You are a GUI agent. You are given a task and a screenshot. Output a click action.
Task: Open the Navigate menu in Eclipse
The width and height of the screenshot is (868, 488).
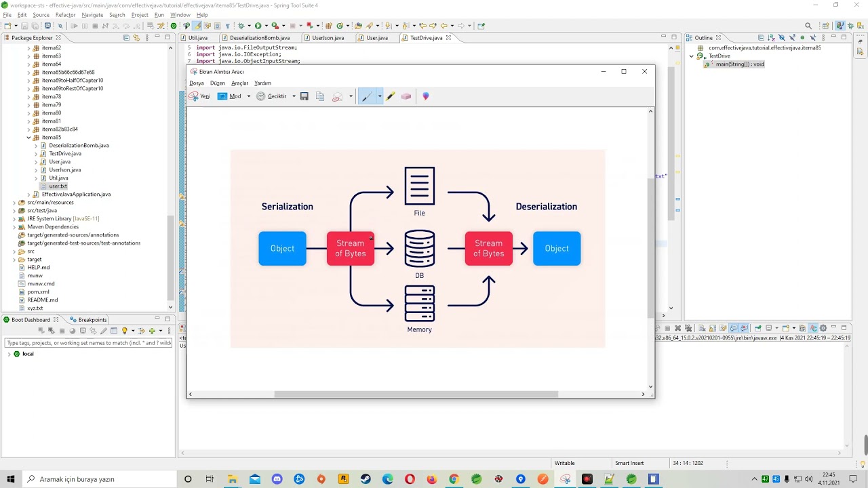(92, 15)
